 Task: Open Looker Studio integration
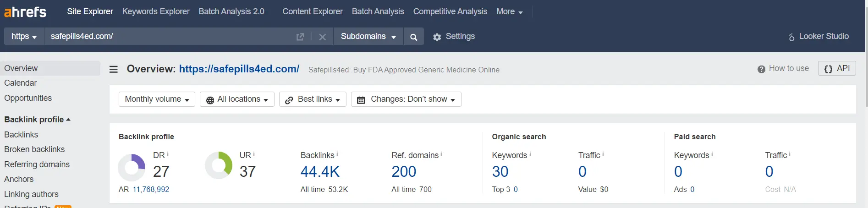point(819,36)
